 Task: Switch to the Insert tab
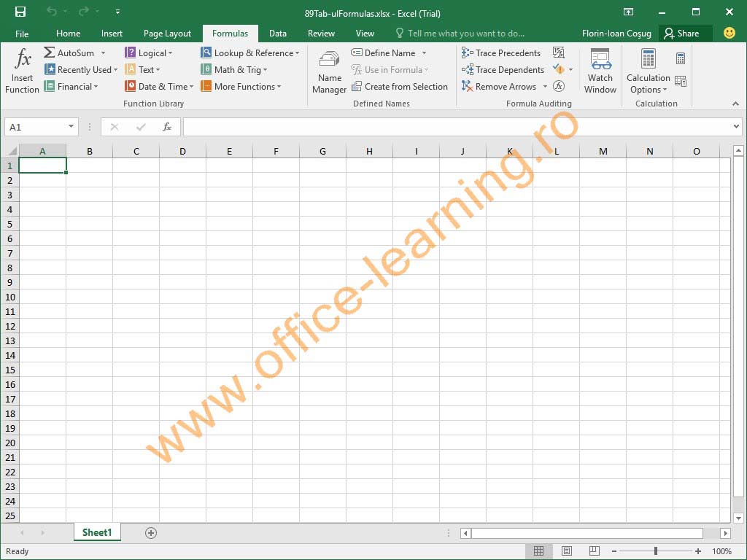112,34
